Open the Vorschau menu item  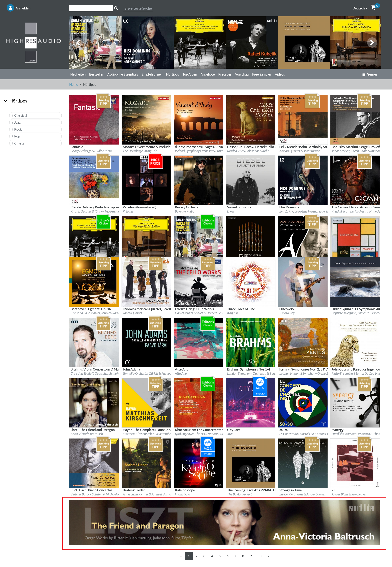[242, 74]
